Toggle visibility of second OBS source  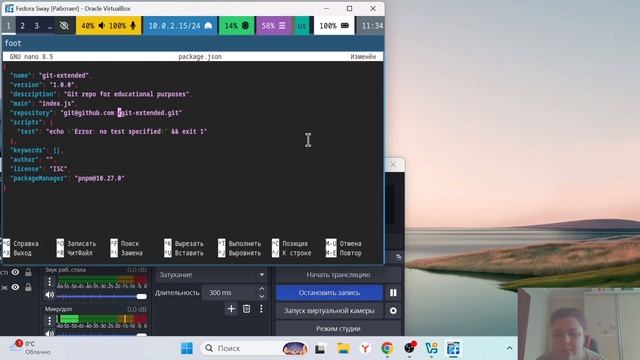pyautogui.click(x=16, y=287)
